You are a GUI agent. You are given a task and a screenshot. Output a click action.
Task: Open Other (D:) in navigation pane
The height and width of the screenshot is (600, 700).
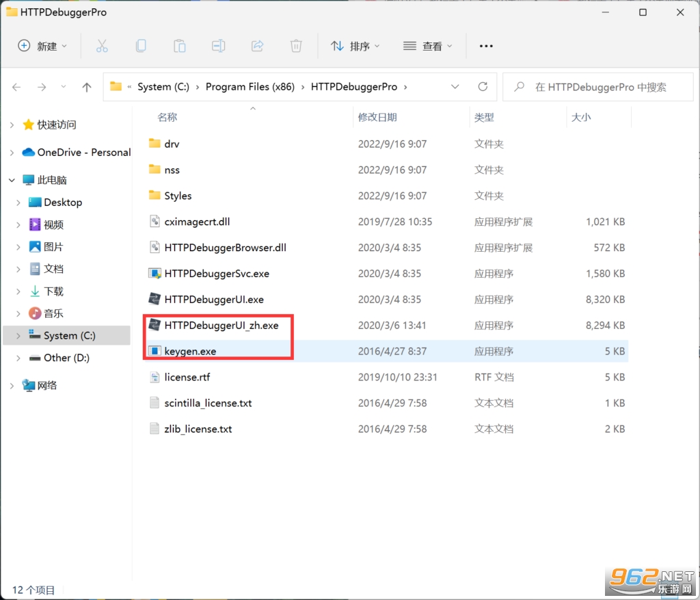click(x=66, y=358)
